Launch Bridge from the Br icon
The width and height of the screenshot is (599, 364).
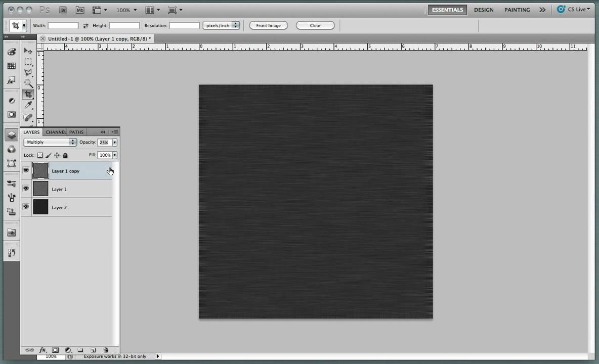pyautogui.click(x=63, y=10)
